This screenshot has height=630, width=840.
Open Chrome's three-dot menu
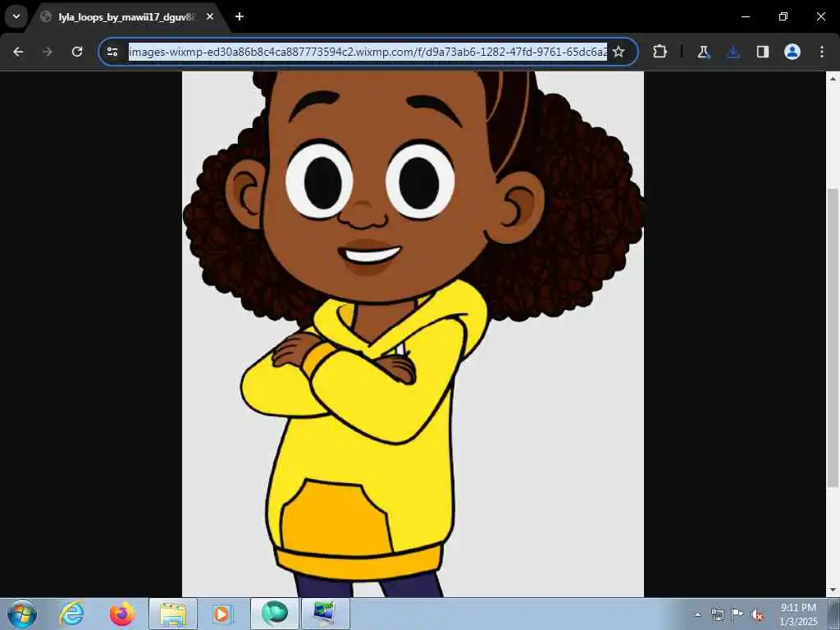822,52
